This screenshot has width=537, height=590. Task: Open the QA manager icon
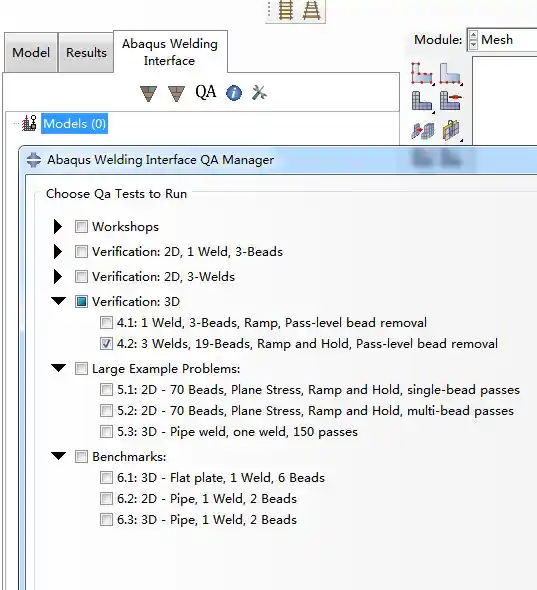pos(205,92)
